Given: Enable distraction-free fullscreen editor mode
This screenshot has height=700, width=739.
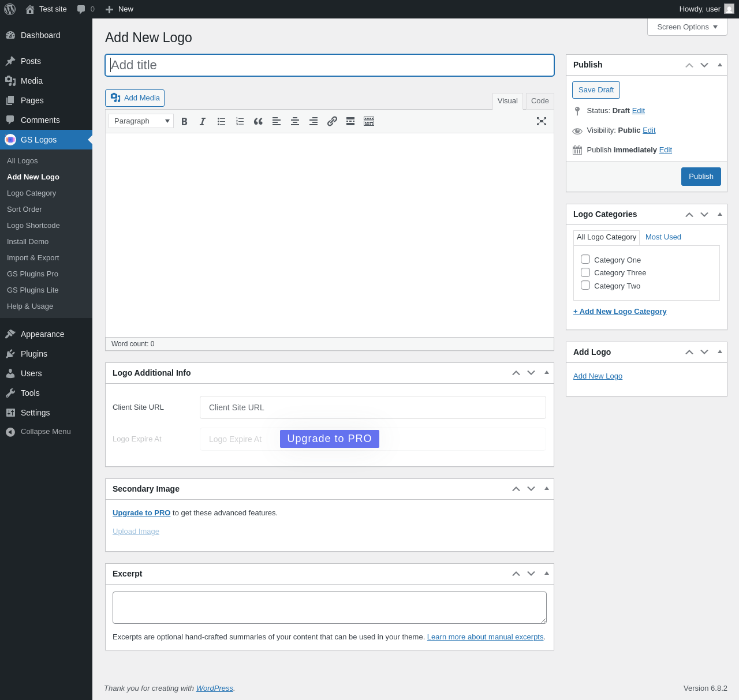Looking at the screenshot, I should pos(542,121).
